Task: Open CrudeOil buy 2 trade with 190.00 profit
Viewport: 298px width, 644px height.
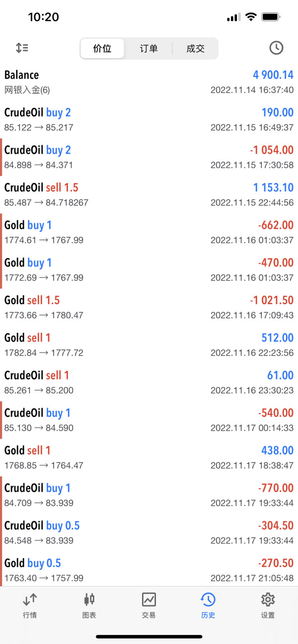Action: click(149, 120)
